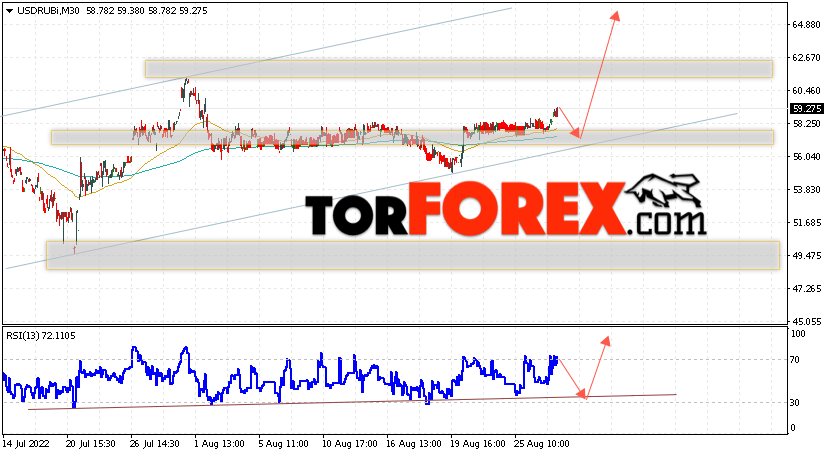Click the 19 Aug 16:00 time label
Viewport: 828px width, 455px height.
478,444
